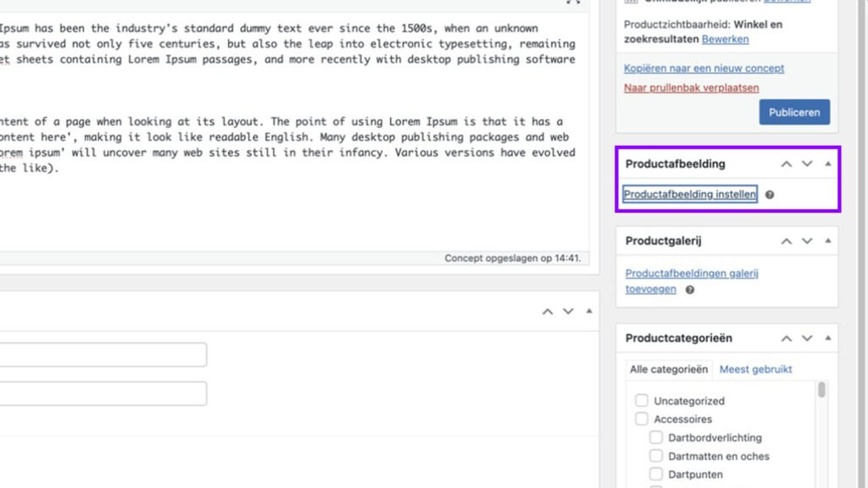Move the Productafbeelding panel down
868x488 pixels.
click(807, 164)
